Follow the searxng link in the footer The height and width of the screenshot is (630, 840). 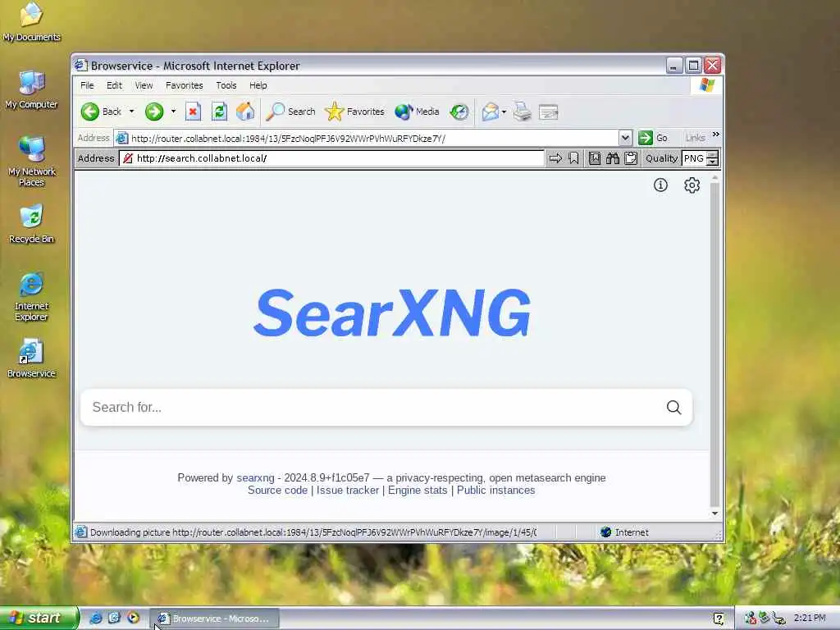click(256, 478)
